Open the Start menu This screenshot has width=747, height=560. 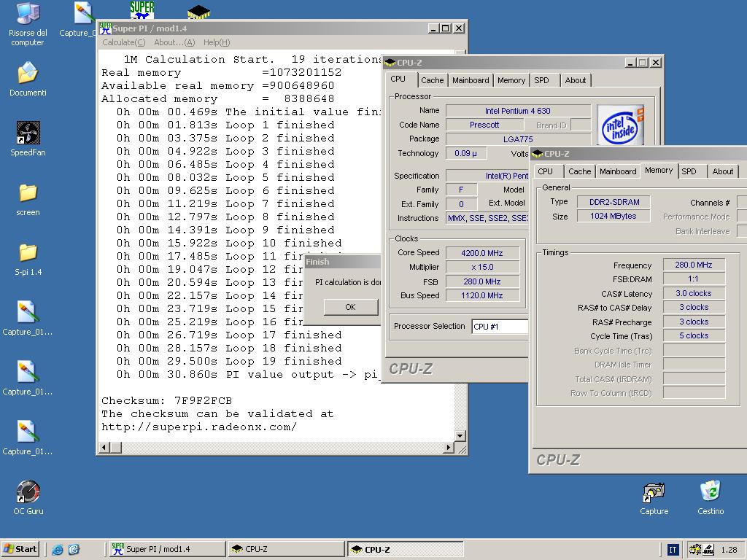[20, 549]
